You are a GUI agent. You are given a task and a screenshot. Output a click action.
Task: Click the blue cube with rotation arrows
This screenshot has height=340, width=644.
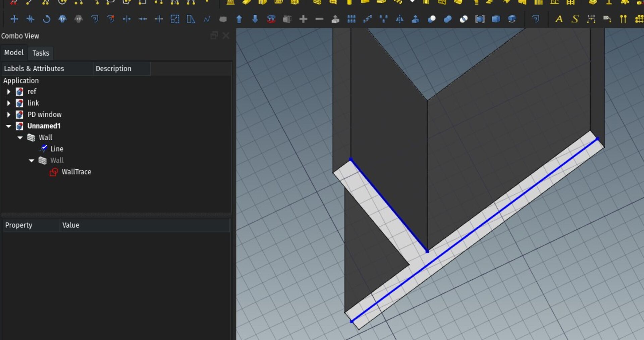(x=512, y=19)
